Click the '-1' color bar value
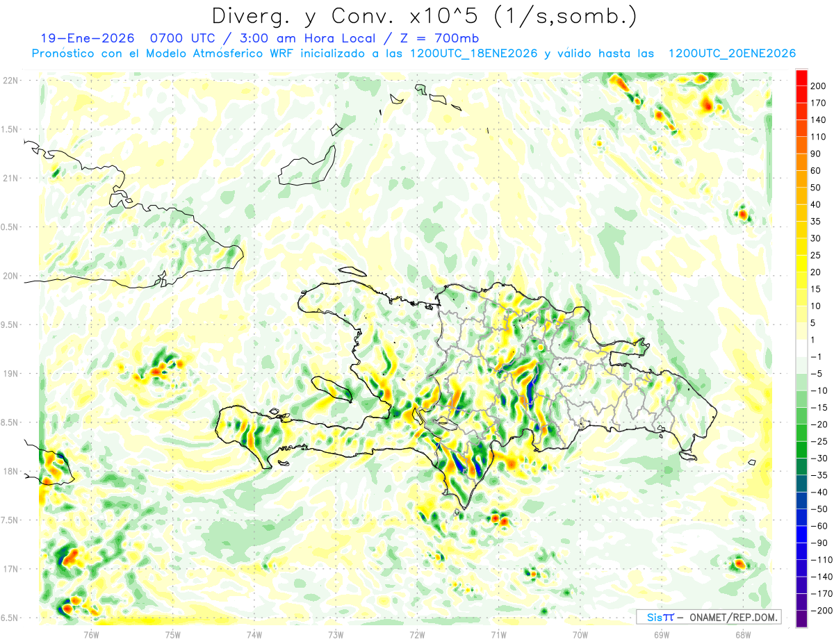The width and height of the screenshot is (834, 644). coord(817,356)
